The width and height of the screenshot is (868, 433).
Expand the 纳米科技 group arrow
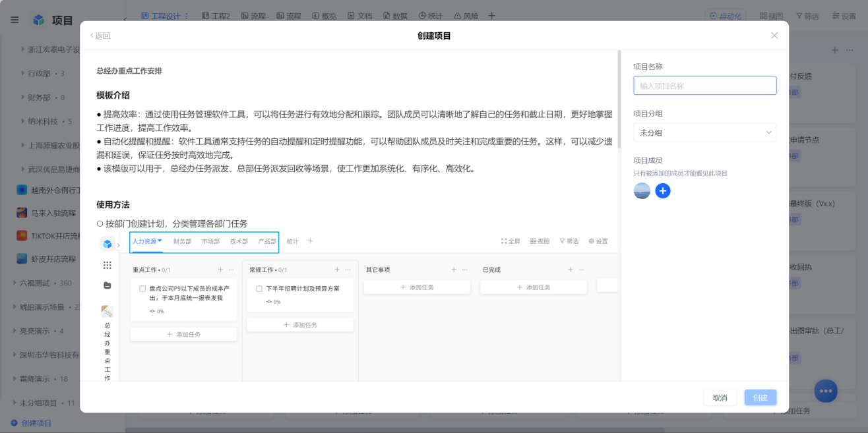click(x=23, y=121)
